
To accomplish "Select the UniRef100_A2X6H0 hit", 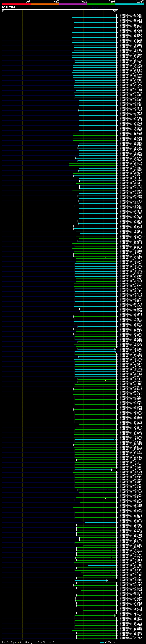I will coord(131,63).
